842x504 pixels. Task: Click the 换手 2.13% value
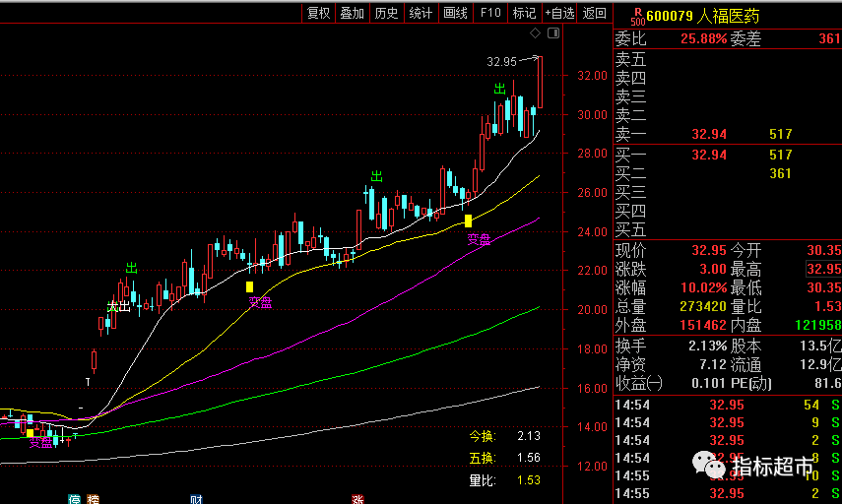pos(707,346)
